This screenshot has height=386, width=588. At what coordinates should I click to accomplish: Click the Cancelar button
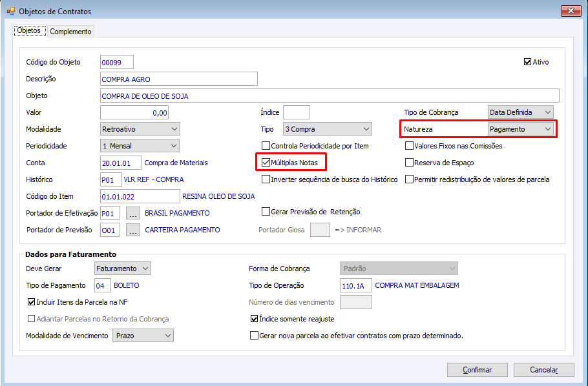click(544, 370)
